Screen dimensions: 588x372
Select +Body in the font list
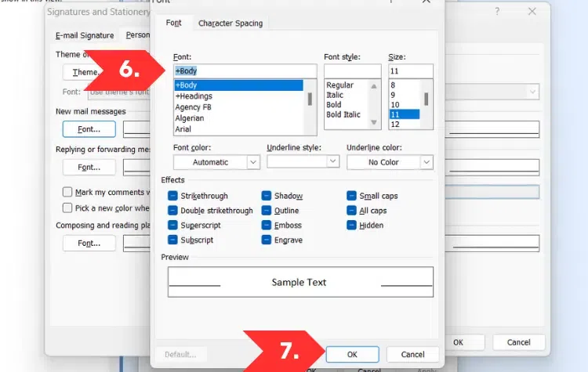[239, 85]
